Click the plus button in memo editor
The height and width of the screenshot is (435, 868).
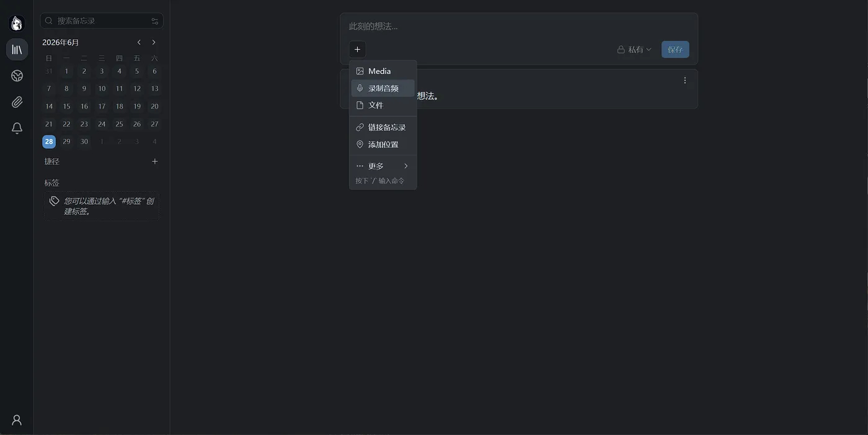357,50
